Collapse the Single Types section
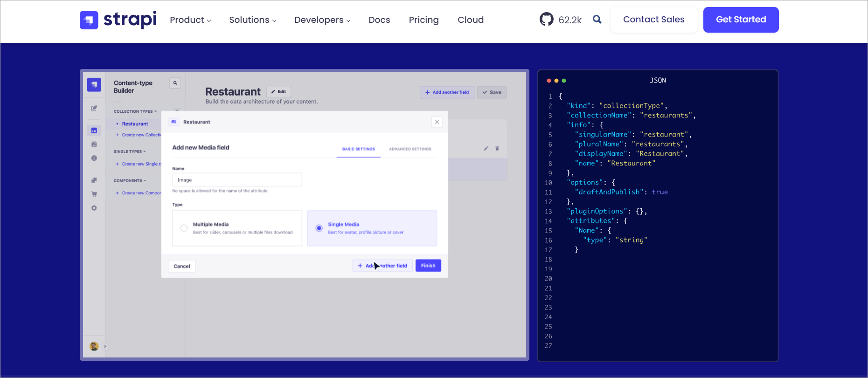This screenshot has width=868, height=378. (130, 151)
